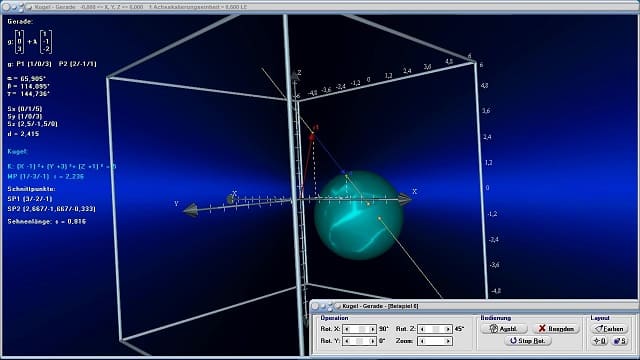Click the 'P2 (2/-1/1)' point text
Screen dimensions: 640x360
(78, 64)
